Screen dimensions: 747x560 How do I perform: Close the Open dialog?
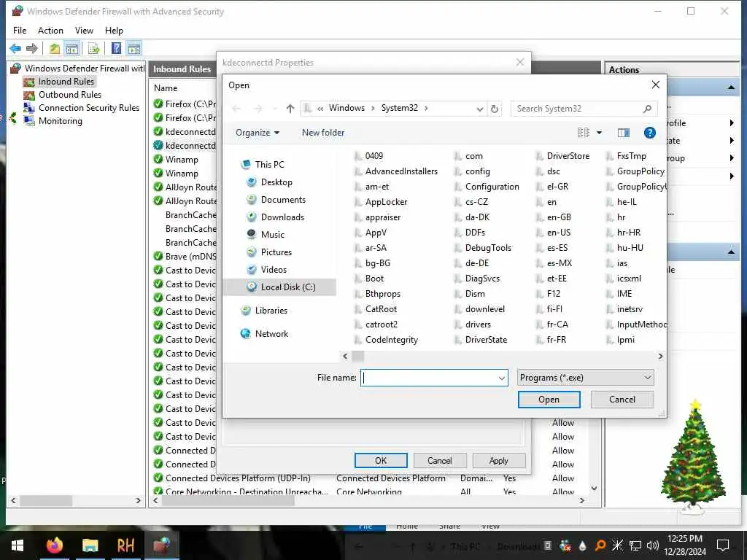point(656,85)
